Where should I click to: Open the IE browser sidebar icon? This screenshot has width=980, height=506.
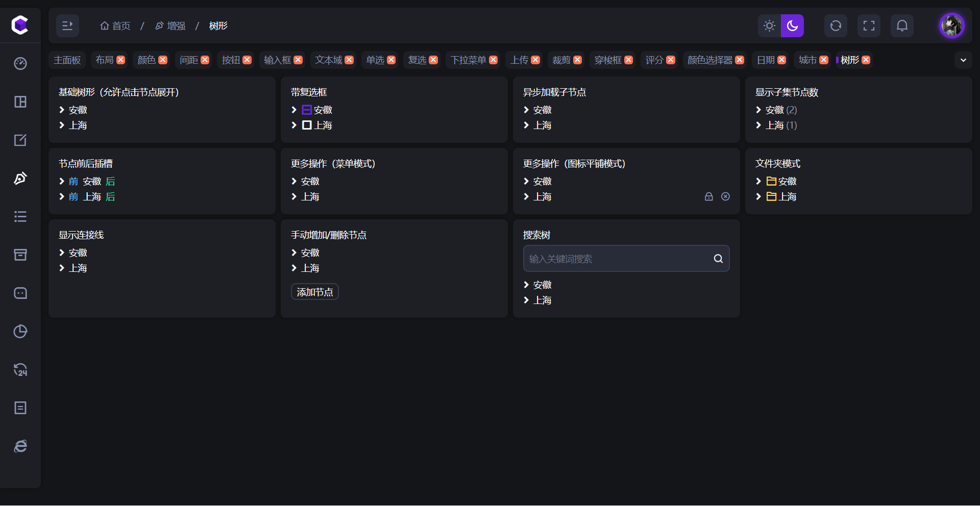20,446
